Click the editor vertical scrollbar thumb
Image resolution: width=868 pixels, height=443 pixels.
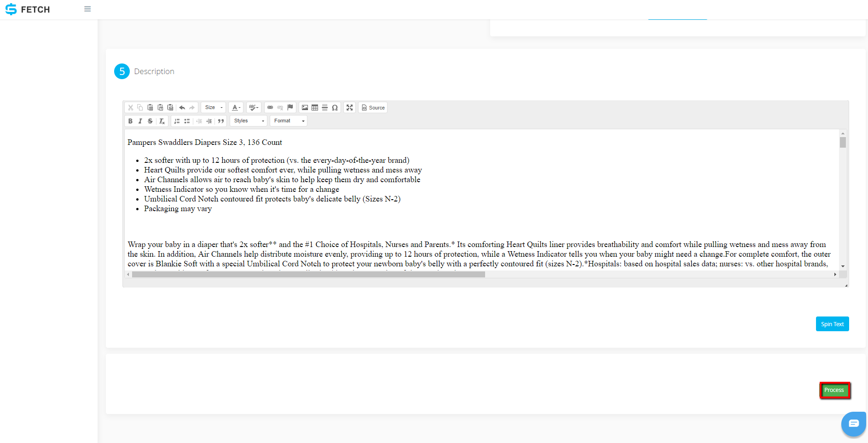[x=843, y=142]
